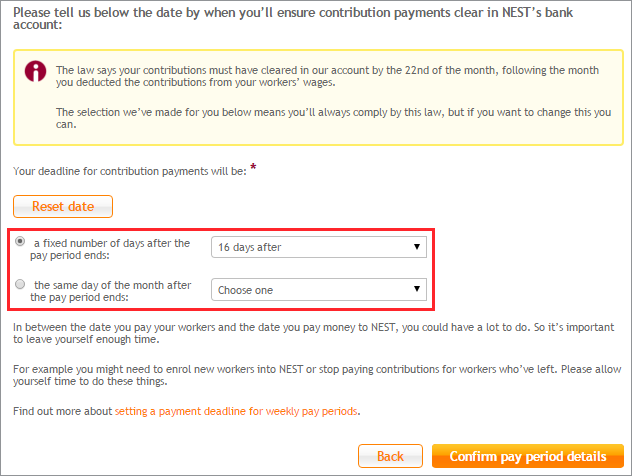
Task: Click the maroon information icon
Action: pos(35,71)
